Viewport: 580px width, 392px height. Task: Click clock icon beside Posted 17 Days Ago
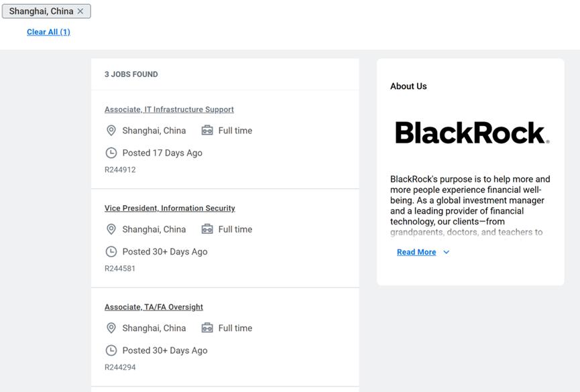point(111,153)
